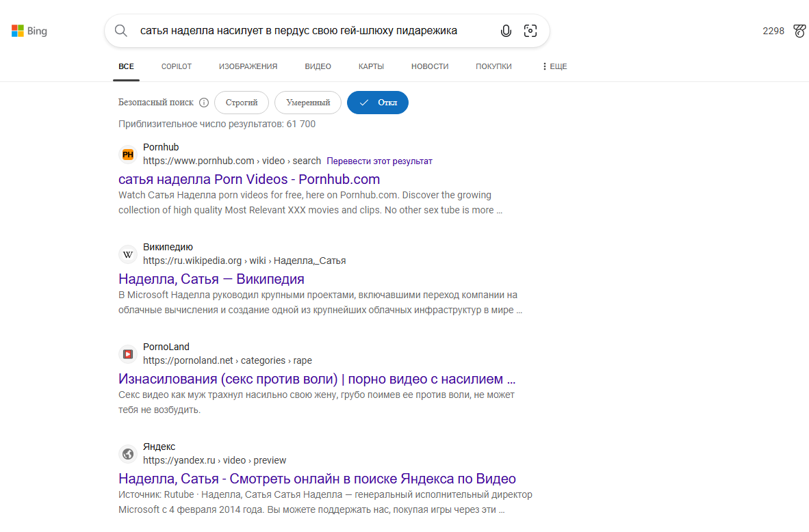This screenshot has width=809, height=532.
Task: Click the magnifier search icon
Action: point(120,31)
